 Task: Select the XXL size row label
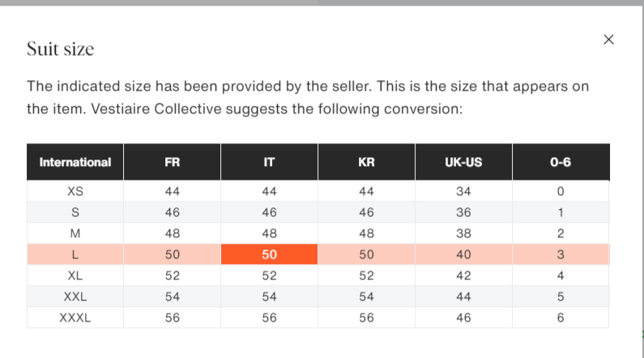75,296
